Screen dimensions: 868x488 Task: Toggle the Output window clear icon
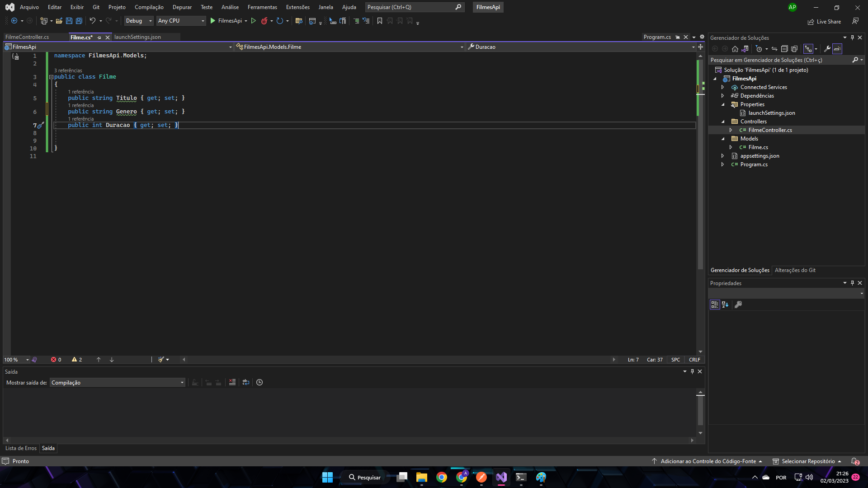tap(232, 382)
